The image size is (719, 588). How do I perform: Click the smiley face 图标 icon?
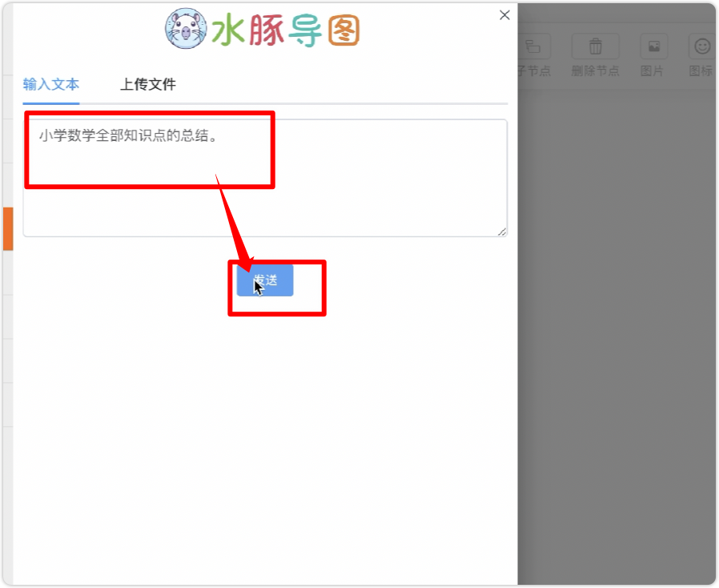click(701, 46)
